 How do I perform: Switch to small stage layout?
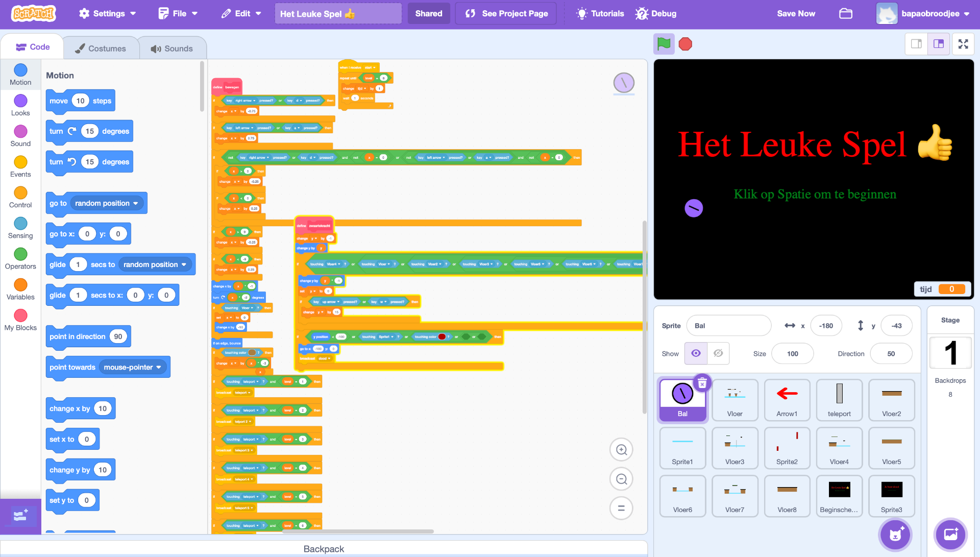pyautogui.click(x=916, y=44)
